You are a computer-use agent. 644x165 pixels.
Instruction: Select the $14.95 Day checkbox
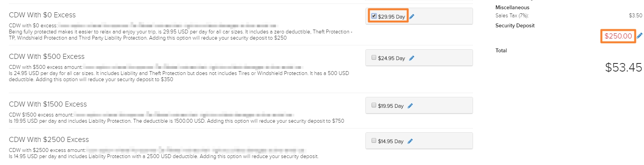pos(374,141)
